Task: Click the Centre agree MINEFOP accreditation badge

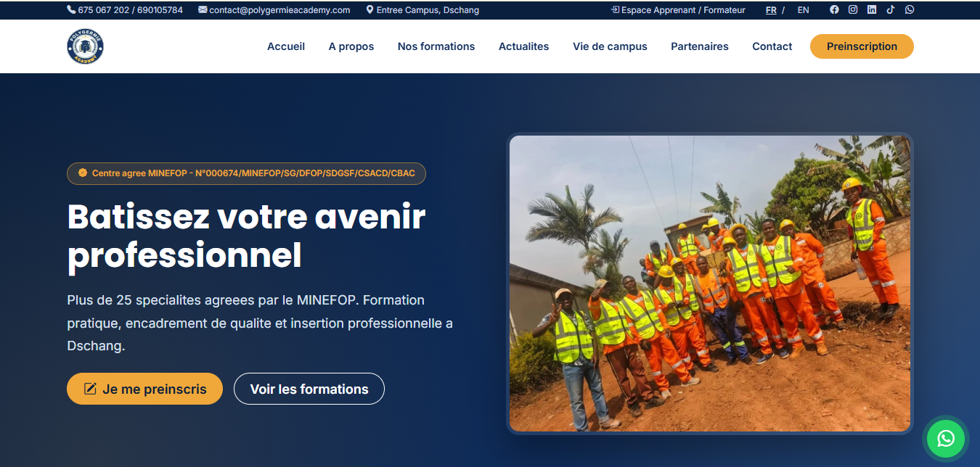Action: click(x=246, y=173)
